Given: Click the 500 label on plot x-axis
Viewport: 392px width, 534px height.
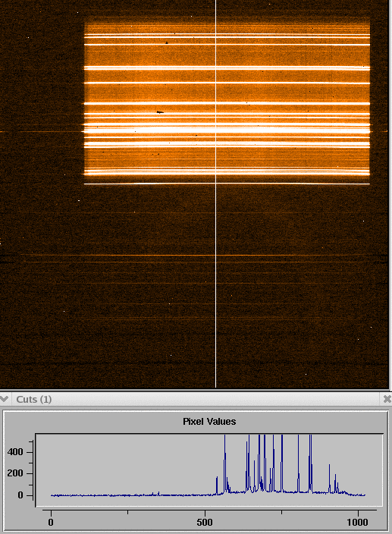Looking at the screenshot, I should coord(205,522).
